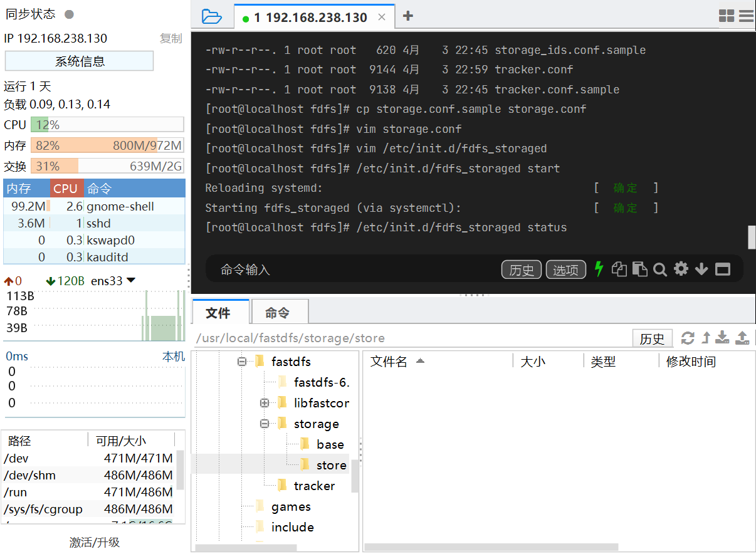Click the /sys/fs/cgroup disk path row
This screenshot has width=756, height=554.
(x=89, y=509)
